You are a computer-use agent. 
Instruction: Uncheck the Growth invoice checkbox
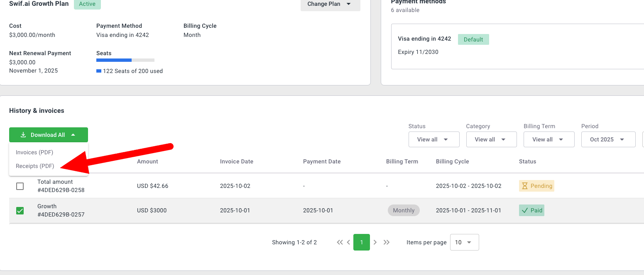(x=20, y=211)
